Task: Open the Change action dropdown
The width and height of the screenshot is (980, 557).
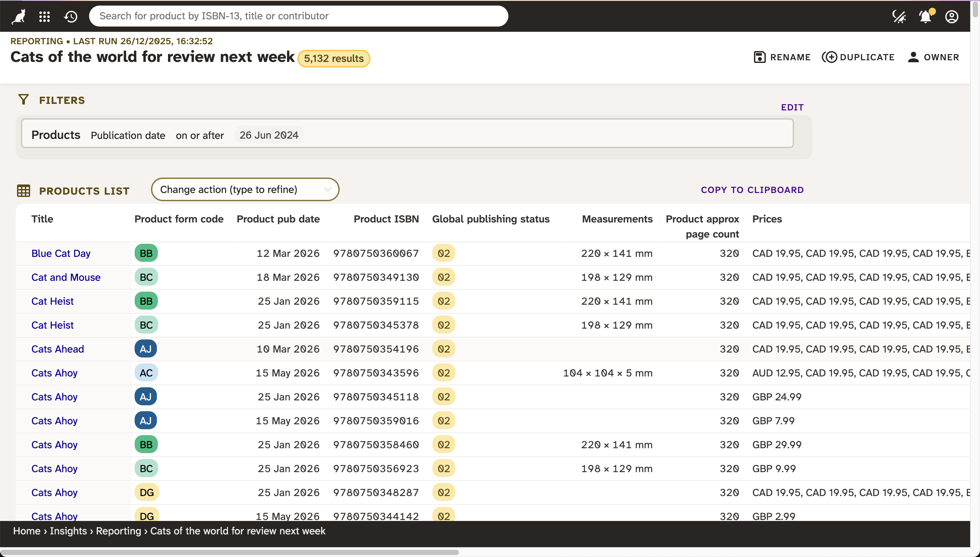Action: 245,189
